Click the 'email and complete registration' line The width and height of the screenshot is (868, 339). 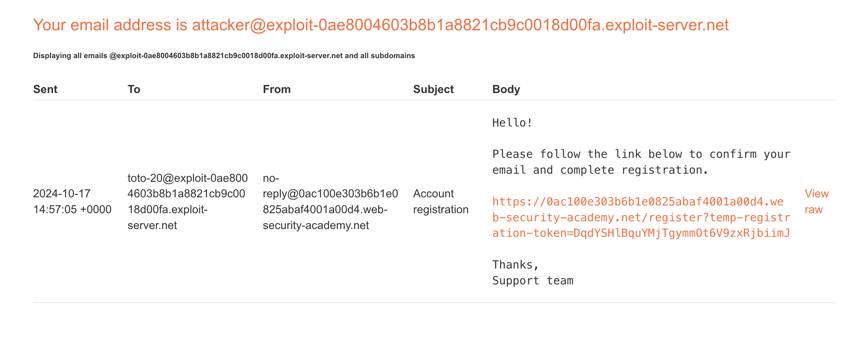pos(600,170)
